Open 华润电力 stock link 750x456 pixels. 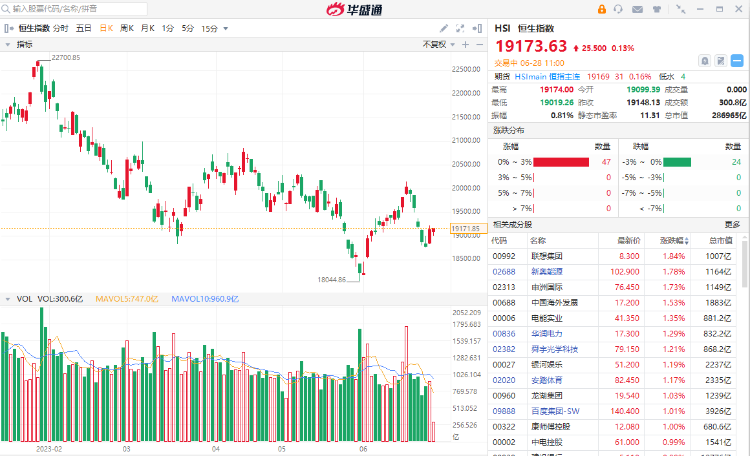(x=547, y=334)
